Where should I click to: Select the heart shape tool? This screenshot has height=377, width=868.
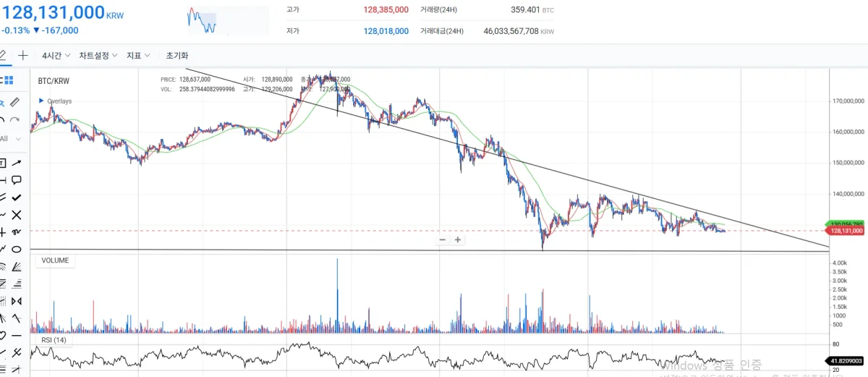click(x=2, y=336)
